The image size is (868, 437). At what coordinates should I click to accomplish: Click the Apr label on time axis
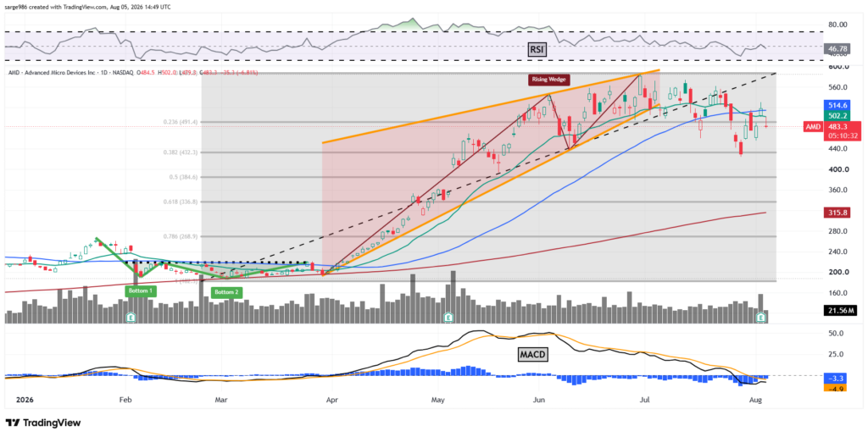(x=332, y=400)
